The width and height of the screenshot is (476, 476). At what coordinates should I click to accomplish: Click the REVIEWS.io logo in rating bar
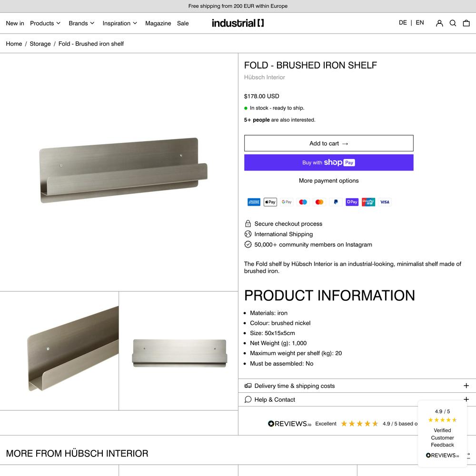[x=289, y=424]
